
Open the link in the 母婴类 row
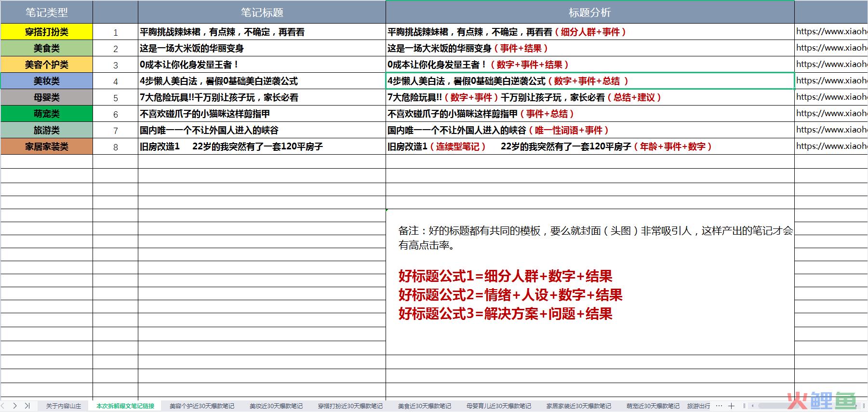pos(831,97)
